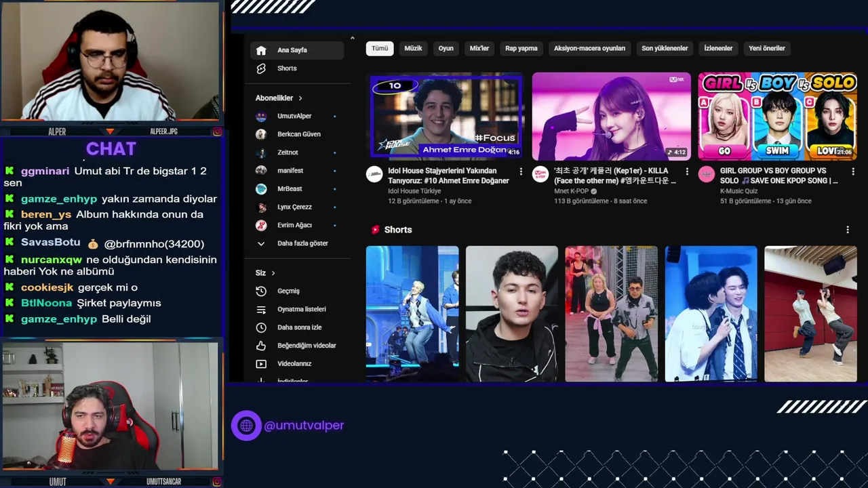Open the Short with two dancers in studio
Image resolution: width=868 pixels, height=488 pixels.
pyautogui.click(x=612, y=313)
